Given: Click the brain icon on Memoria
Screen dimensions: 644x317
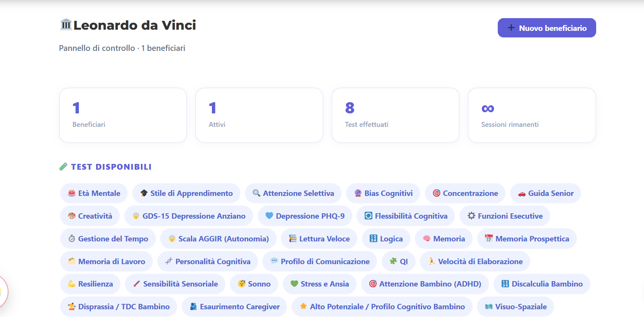Looking at the screenshot, I should 427,239.
